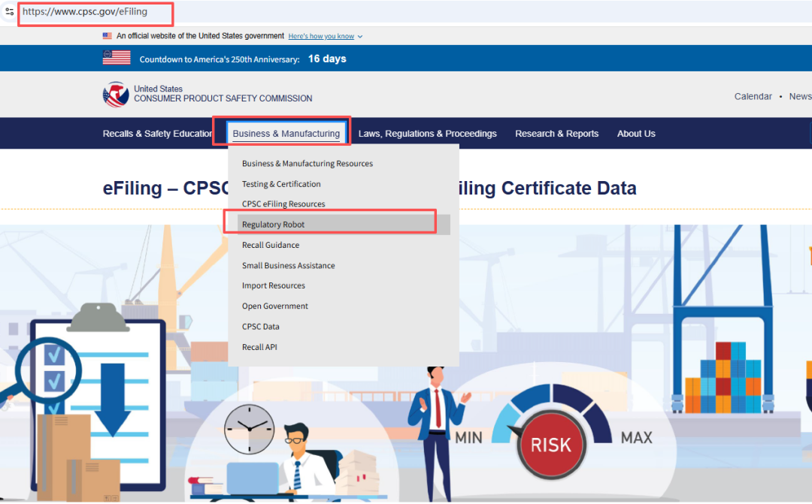Select Recall Guidance menu entry
Screen dimensions: 812x504
[271, 246]
